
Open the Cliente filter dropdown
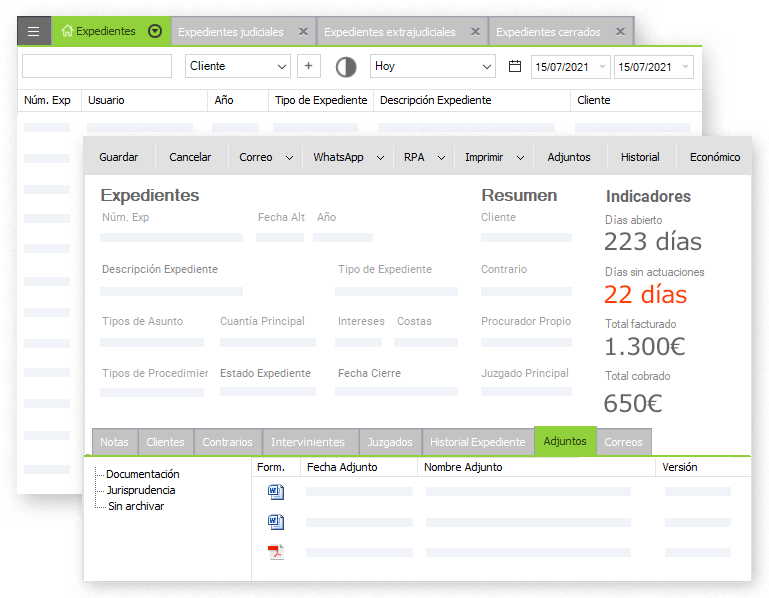[x=238, y=66]
